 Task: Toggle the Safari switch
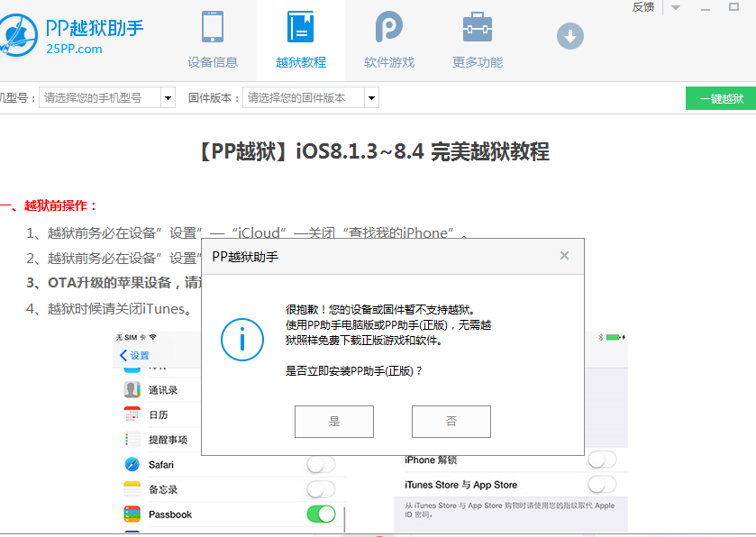point(321,465)
